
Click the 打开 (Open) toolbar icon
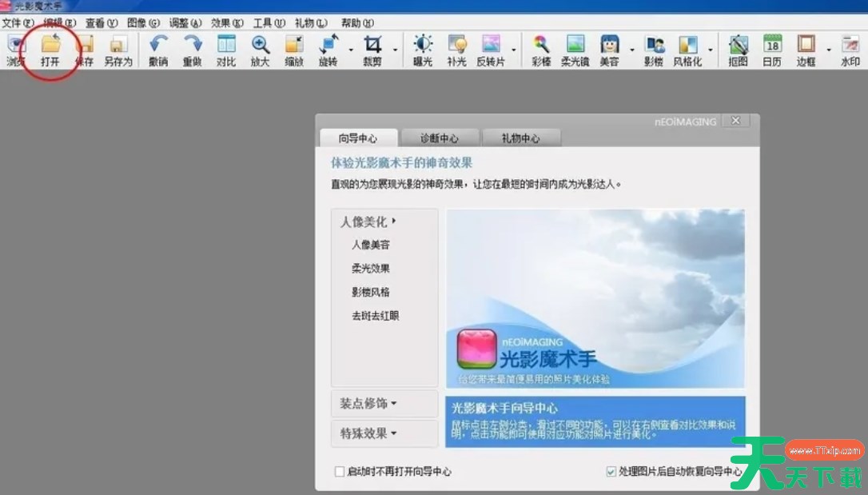(50, 50)
